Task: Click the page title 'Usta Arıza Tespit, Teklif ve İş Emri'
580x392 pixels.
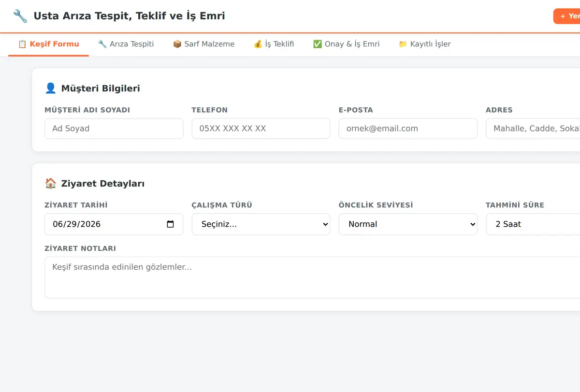Action: 129,16
